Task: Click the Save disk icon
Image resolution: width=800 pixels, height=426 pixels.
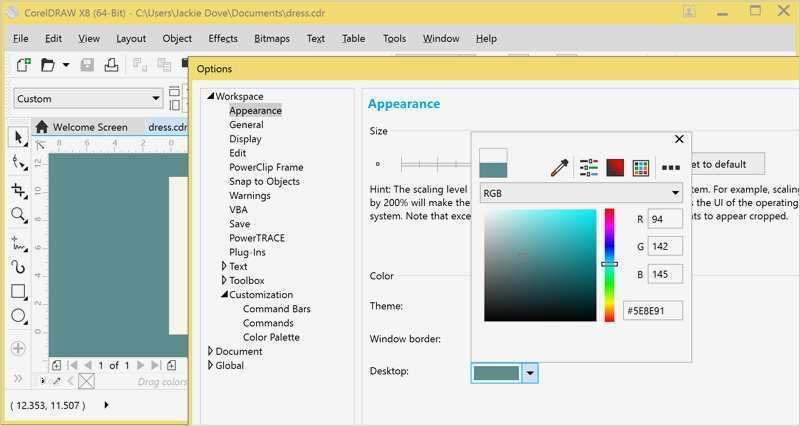Action: pyautogui.click(x=87, y=65)
